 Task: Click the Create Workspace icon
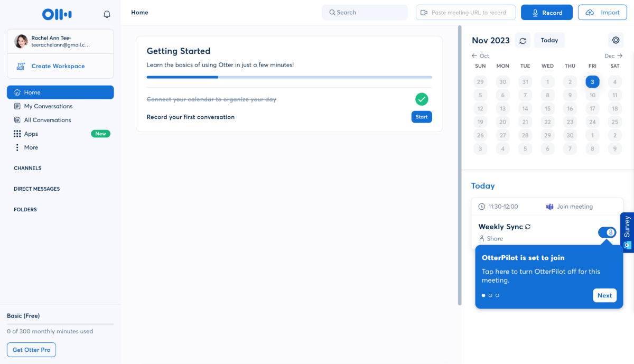(21, 66)
